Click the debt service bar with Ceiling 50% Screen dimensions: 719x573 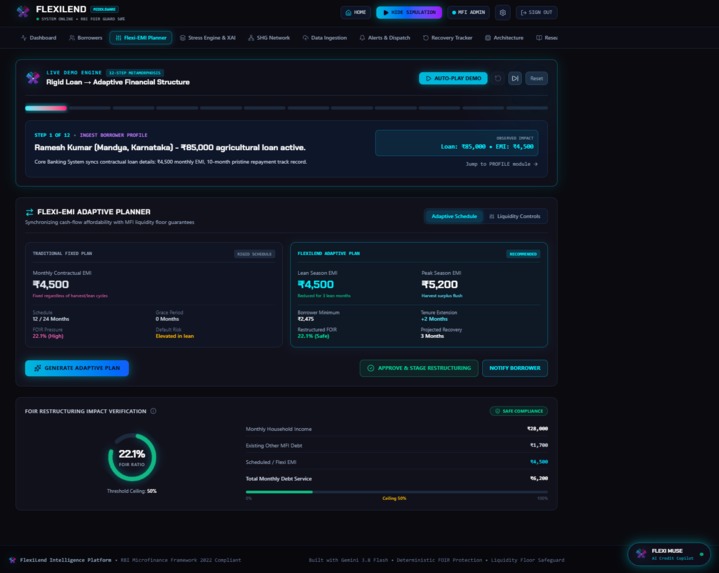(397, 492)
